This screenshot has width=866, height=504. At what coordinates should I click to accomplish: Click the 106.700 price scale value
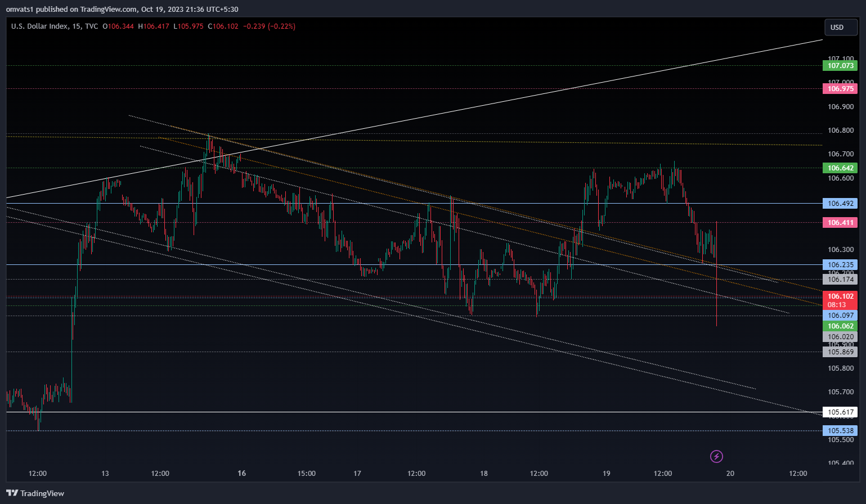pyautogui.click(x=841, y=154)
